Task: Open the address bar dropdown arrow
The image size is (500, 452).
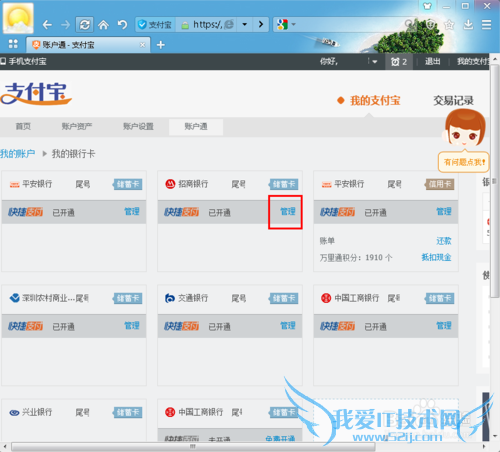Action: pyautogui.click(x=244, y=25)
